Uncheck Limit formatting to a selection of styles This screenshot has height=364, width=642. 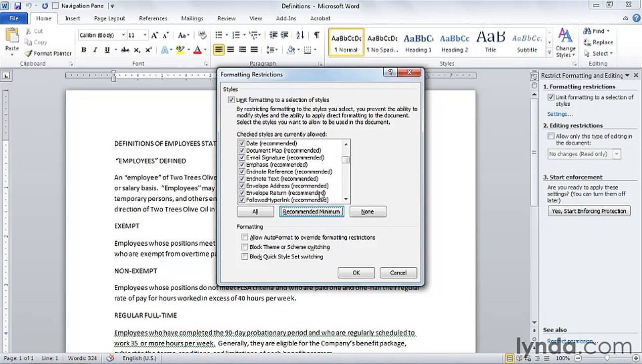pyautogui.click(x=232, y=100)
